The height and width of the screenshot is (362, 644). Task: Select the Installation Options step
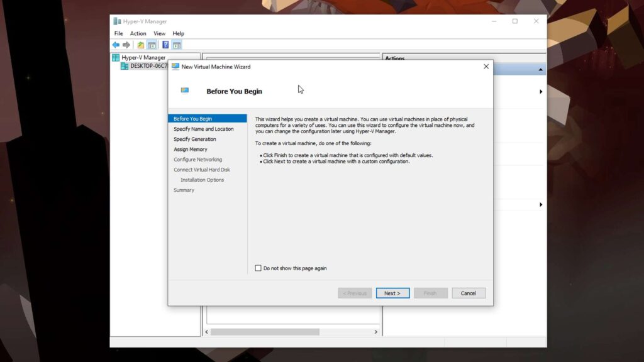[x=202, y=180]
